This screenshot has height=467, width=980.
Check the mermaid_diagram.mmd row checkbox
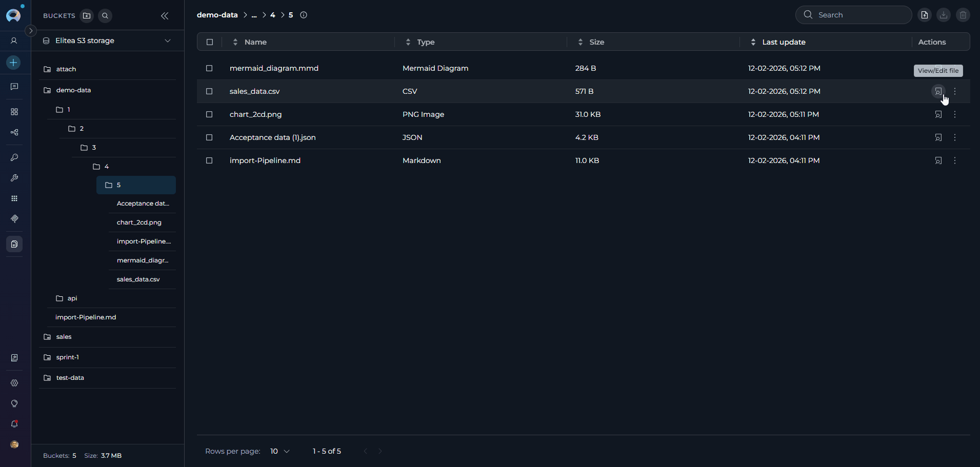[209, 68]
